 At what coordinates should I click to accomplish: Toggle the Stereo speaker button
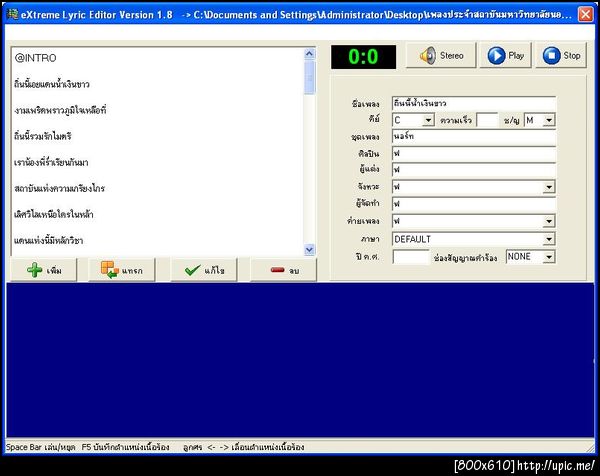441,55
